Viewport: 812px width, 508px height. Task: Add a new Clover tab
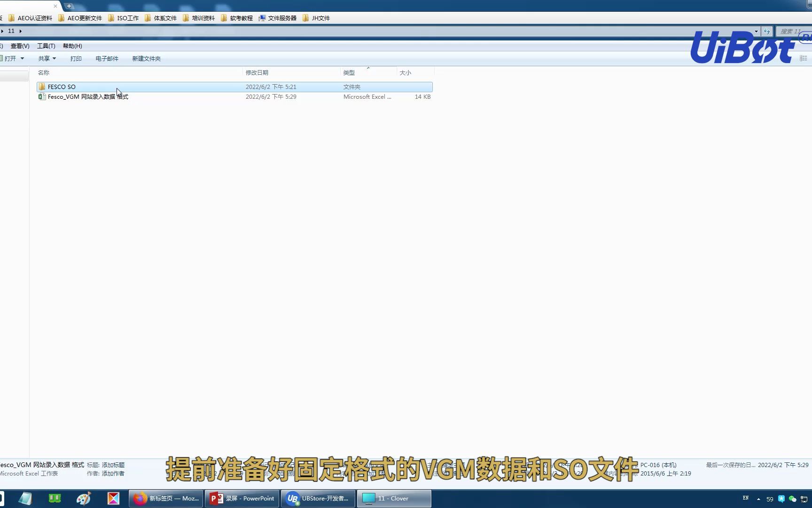pos(69,6)
